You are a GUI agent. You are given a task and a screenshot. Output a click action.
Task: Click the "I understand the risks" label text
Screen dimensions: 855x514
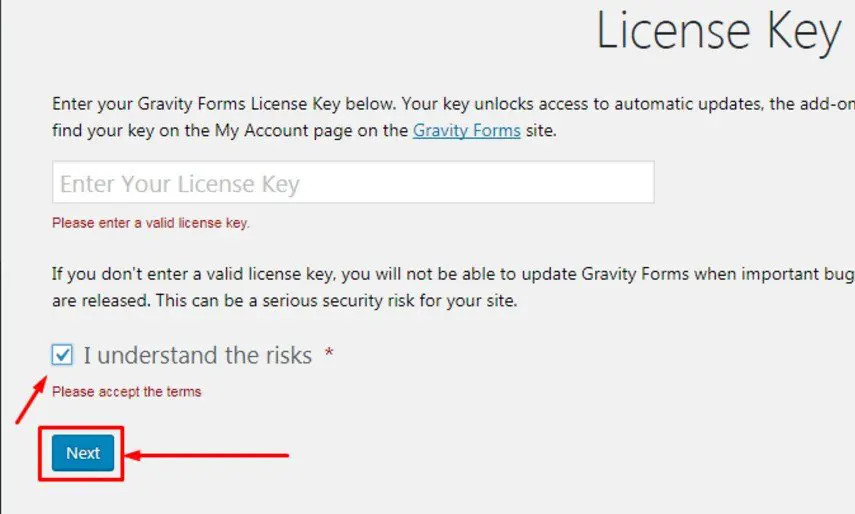(197, 355)
